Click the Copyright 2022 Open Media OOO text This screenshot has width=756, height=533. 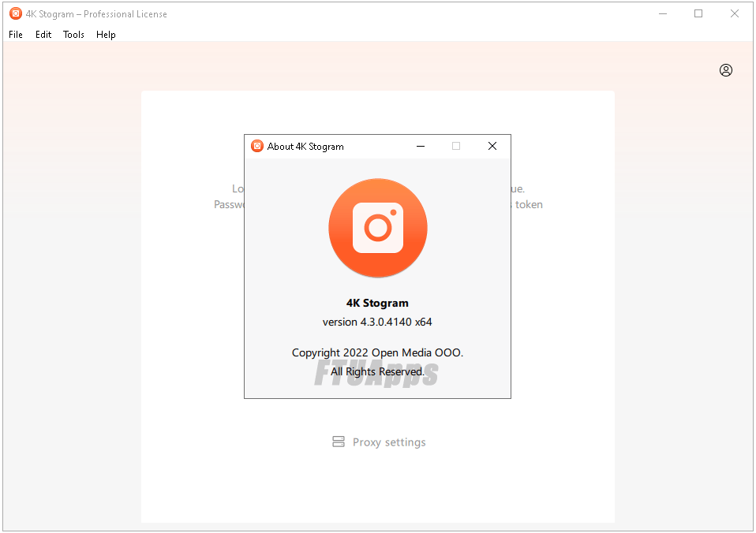tap(377, 352)
